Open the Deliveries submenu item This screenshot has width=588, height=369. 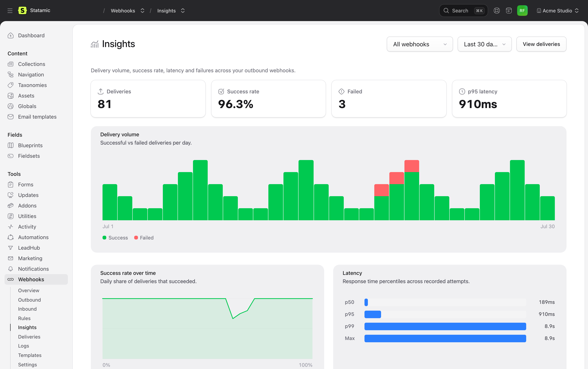(x=29, y=337)
